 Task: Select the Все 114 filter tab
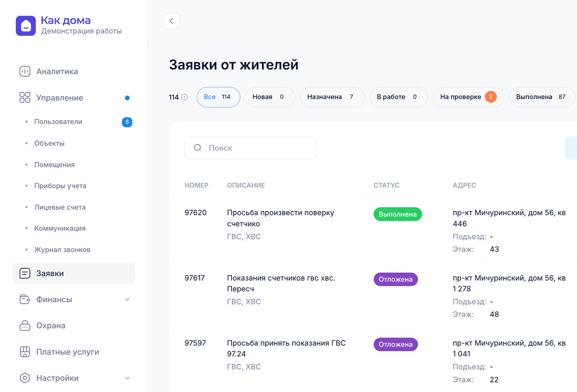218,97
